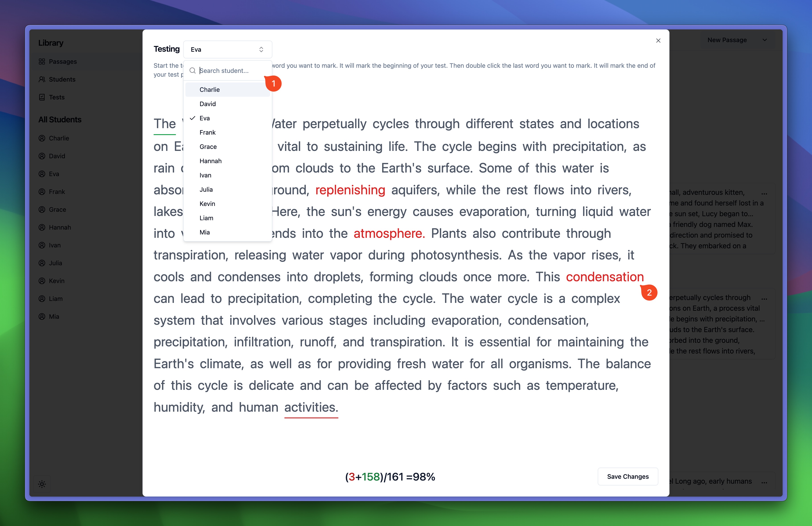This screenshot has height=526, width=812.
Task: Click Hannah's student profile icon
Action: [x=42, y=227]
